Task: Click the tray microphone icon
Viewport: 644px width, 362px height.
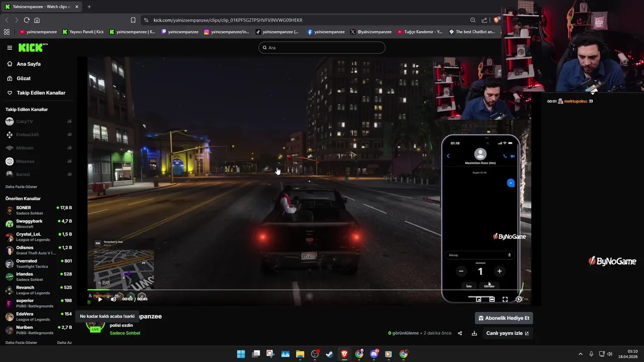Action: click(591, 354)
